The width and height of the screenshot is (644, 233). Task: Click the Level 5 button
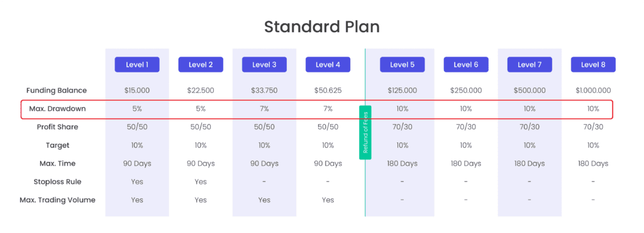point(402,64)
